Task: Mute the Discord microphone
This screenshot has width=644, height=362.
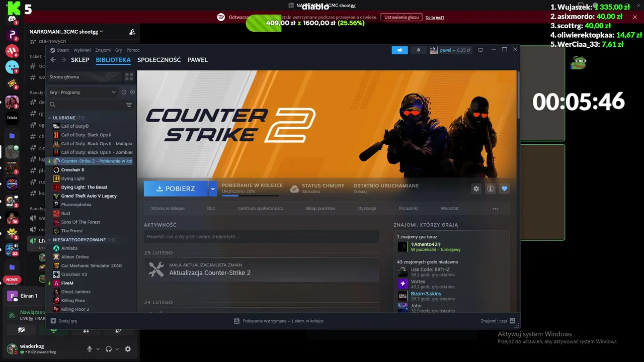Action: 90,349
